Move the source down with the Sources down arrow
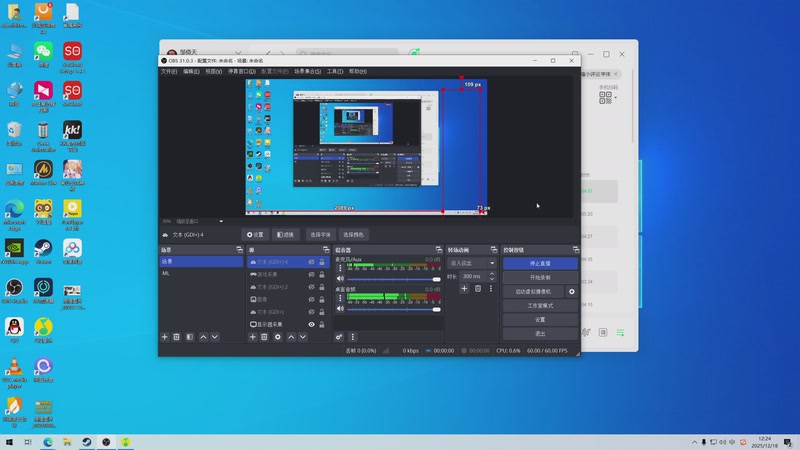This screenshot has width=800, height=450. coord(303,337)
